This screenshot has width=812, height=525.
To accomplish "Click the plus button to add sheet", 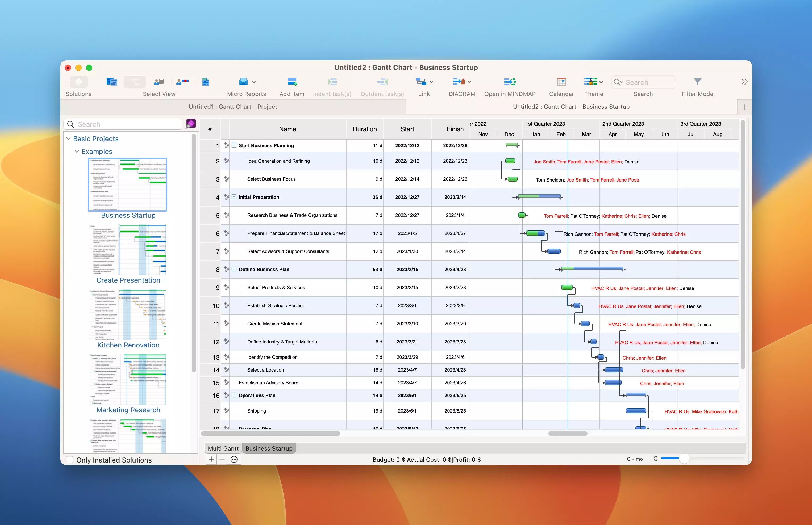I will (211, 459).
